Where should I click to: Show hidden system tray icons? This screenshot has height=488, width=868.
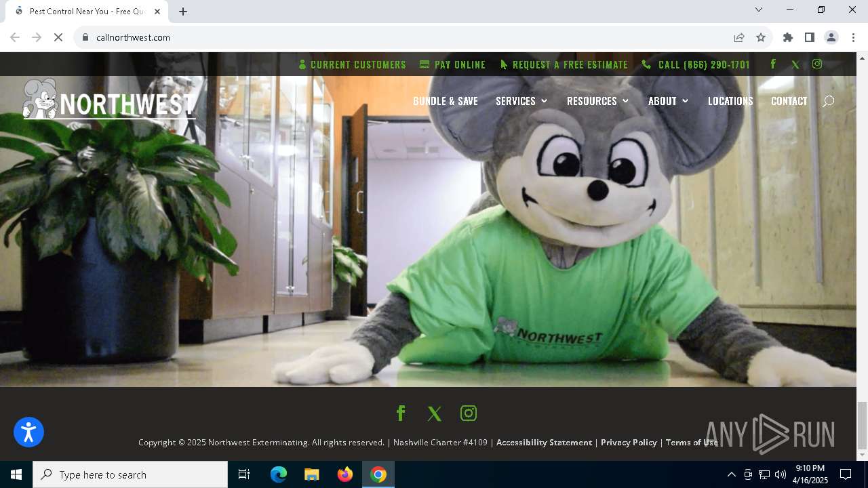click(731, 474)
